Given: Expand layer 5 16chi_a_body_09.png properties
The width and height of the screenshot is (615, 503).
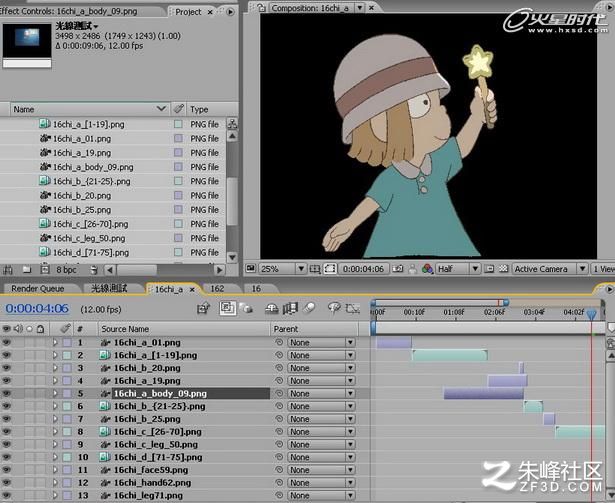Looking at the screenshot, I should click(x=55, y=394).
